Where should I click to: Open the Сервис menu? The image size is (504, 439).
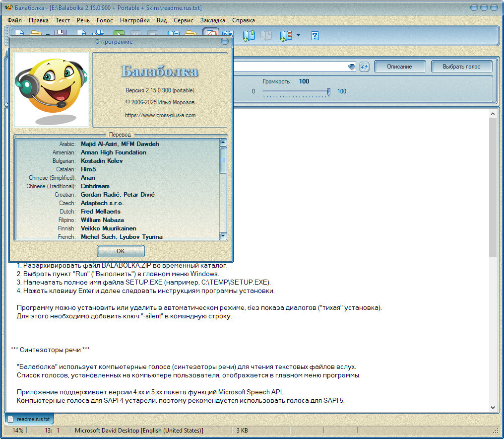pos(184,20)
